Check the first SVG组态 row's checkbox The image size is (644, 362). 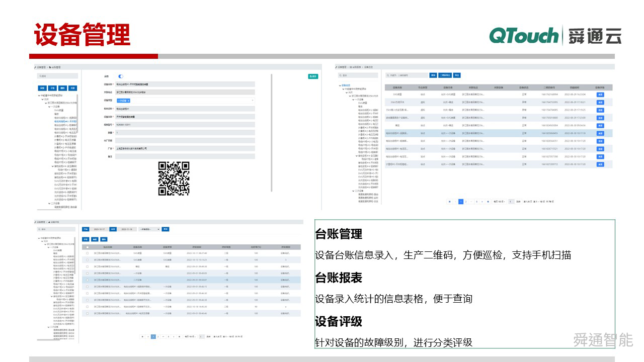click(x=88, y=253)
